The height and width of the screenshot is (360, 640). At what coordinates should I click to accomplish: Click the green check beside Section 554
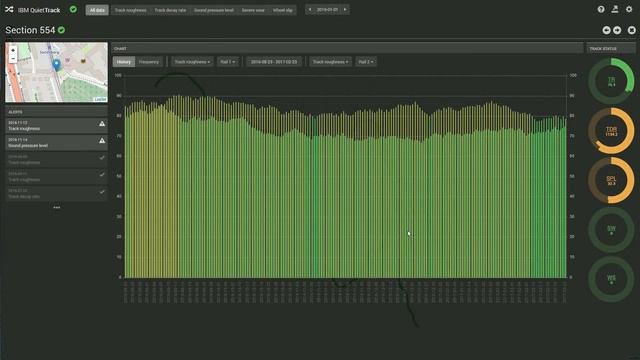pos(62,30)
